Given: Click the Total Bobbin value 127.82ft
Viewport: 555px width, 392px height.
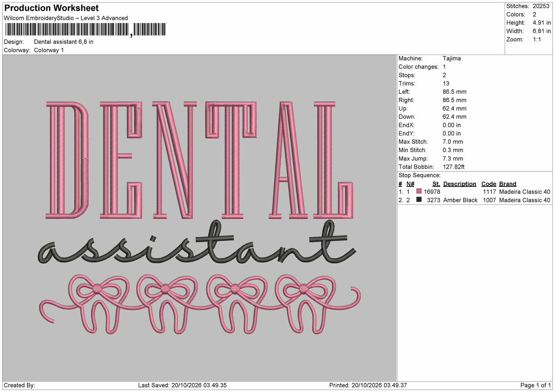Looking at the screenshot, I should click(453, 166).
